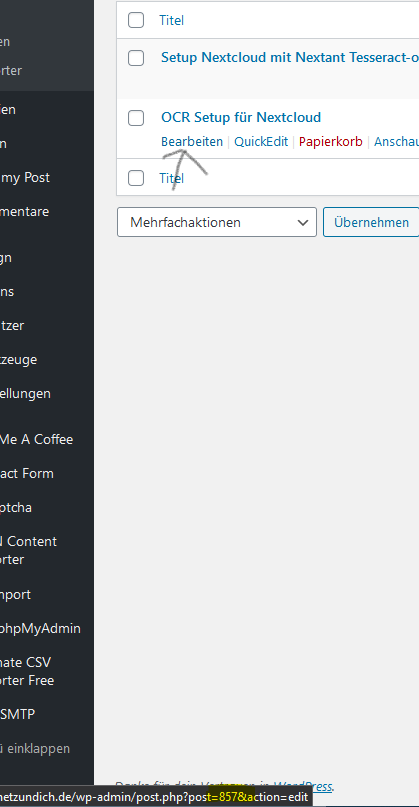Open the OCR Setup für Nextcloud title link
The width and height of the screenshot is (419, 807).
tap(241, 117)
